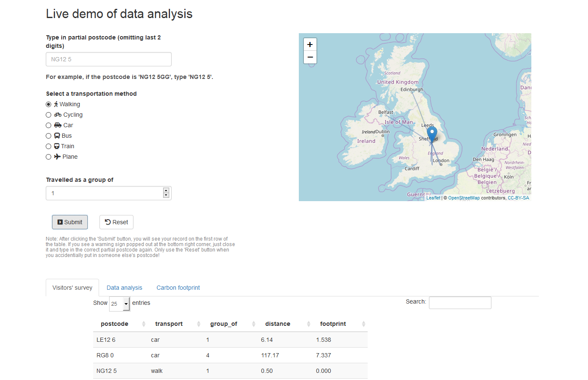
Task: Increment the group size stepper
Action: tap(166, 190)
